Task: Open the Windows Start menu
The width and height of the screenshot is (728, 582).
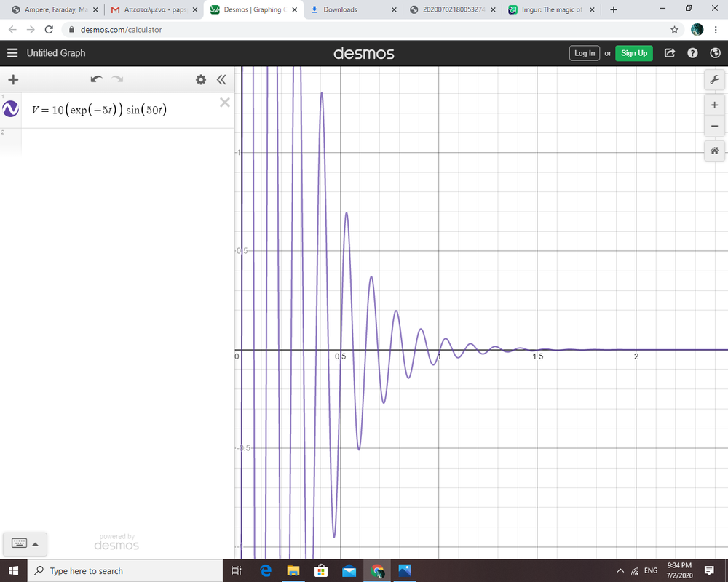Action: pos(13,571)
